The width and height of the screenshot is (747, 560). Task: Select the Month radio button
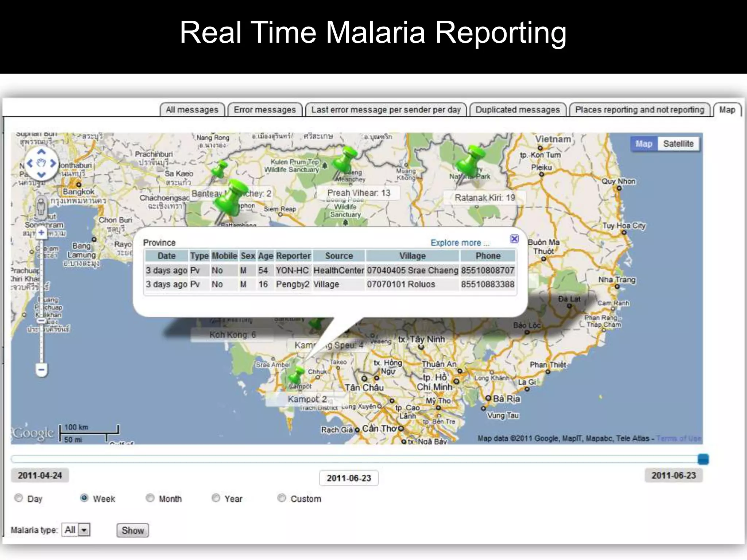(150, 498)
